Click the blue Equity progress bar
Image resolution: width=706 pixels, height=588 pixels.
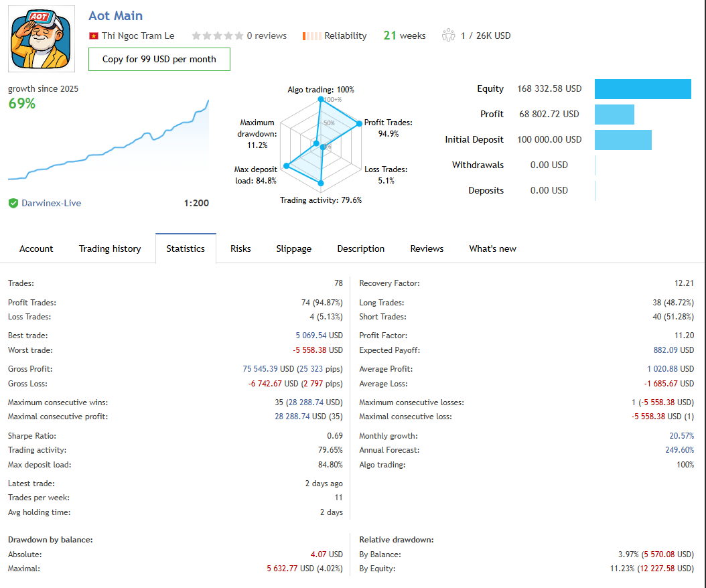[x=642, y=88]
